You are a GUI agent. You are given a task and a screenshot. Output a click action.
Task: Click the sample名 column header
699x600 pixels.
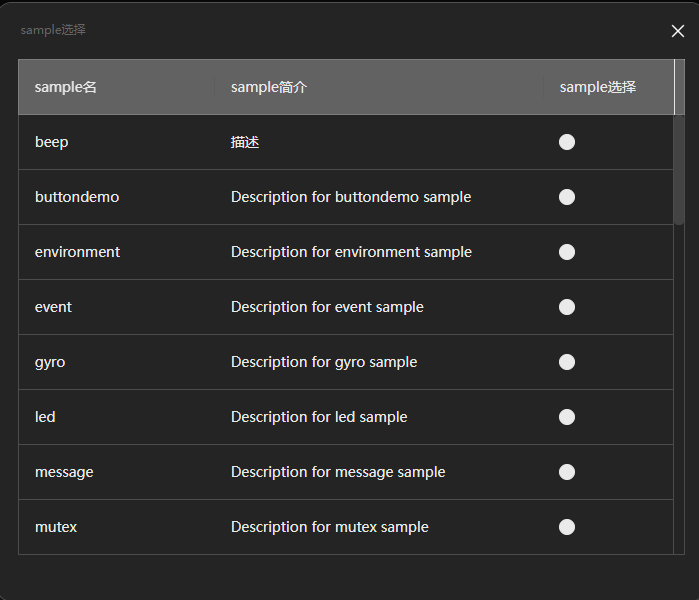click(66, 87)
